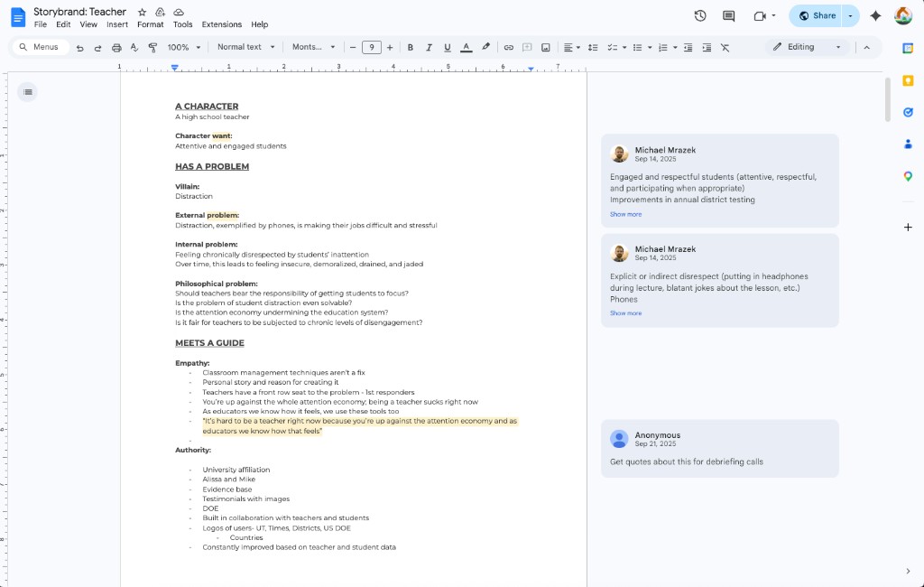This screenshot has height=587, width=924.
Task: Open the zoom 100% dropdown
Action: tap(183, 47)
